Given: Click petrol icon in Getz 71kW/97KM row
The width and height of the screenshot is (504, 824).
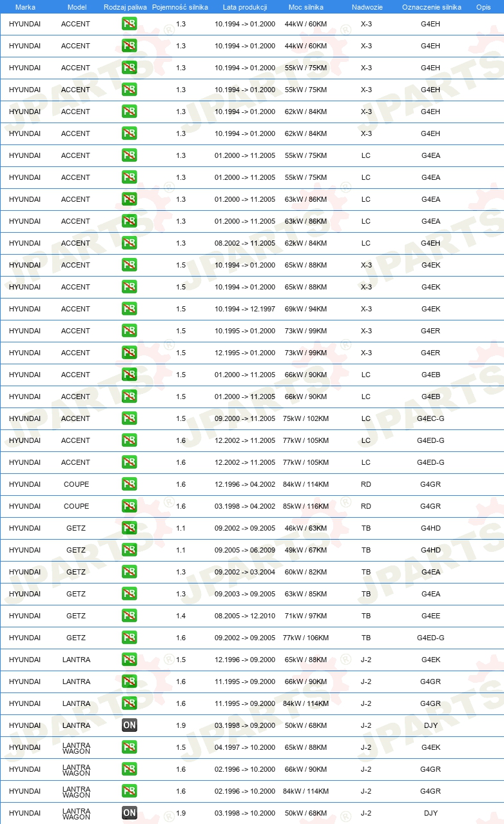Looking at the screenshot, I should (130, 616).
